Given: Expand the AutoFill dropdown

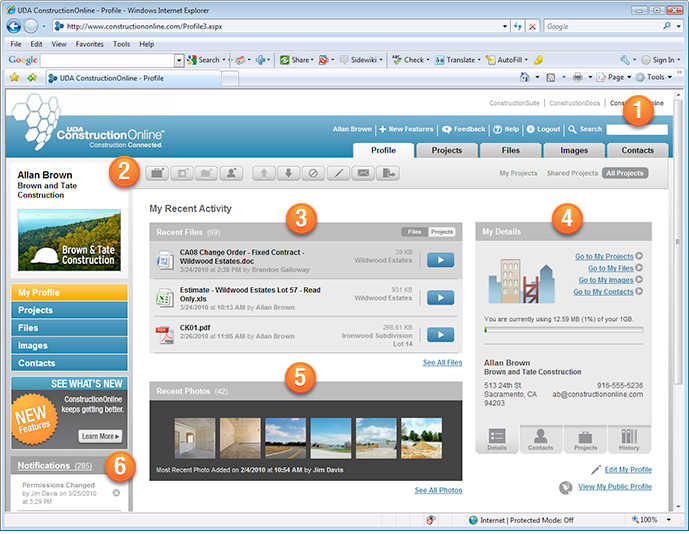Looking at the screenshot, I should [x=526, y=60].
